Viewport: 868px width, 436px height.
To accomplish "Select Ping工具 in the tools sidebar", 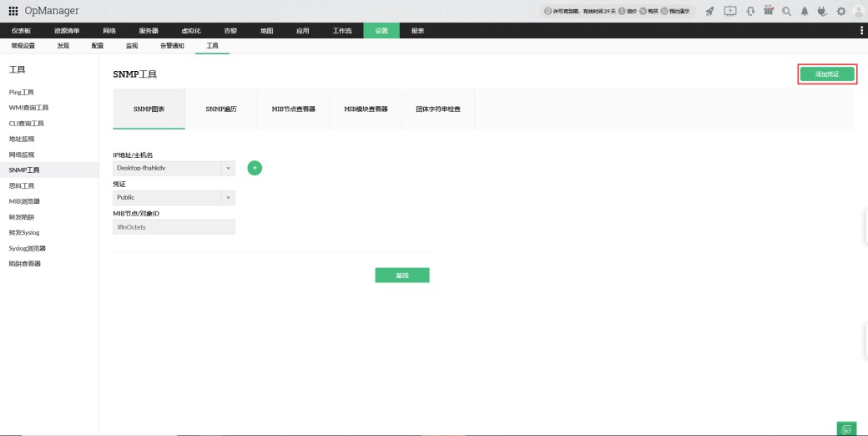I will tap(21, 92).
